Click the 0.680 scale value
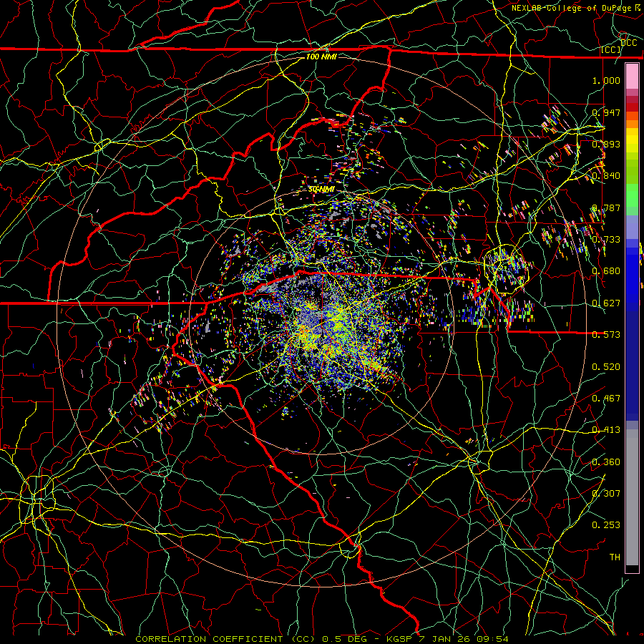 pyautogui.click(x=606, y=271)
